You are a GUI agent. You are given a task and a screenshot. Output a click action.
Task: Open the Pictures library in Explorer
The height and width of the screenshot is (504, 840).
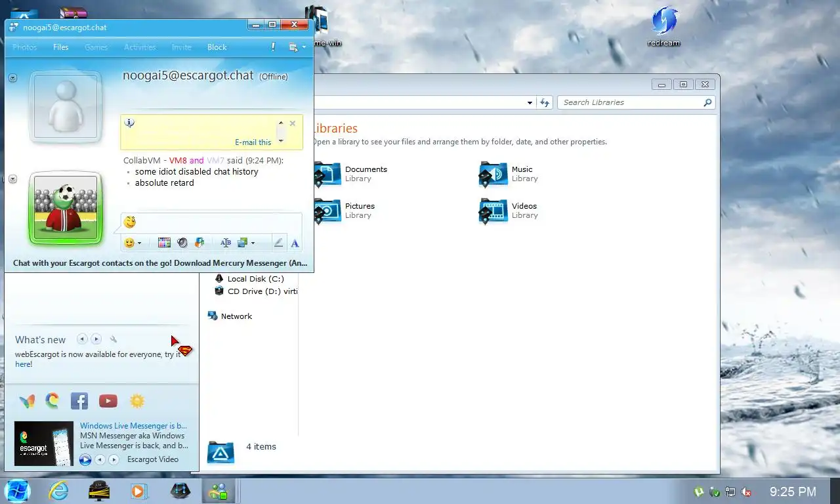[x=345, y=211]
